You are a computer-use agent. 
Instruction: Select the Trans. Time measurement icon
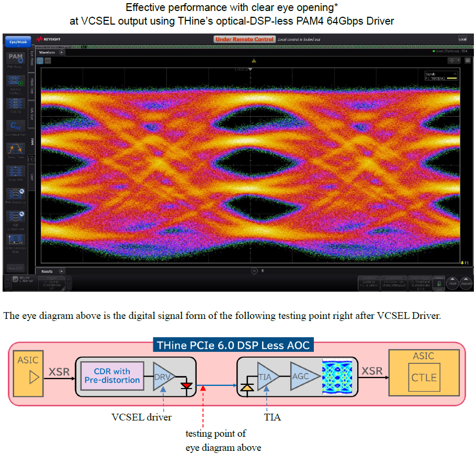[x=16, y=149]
